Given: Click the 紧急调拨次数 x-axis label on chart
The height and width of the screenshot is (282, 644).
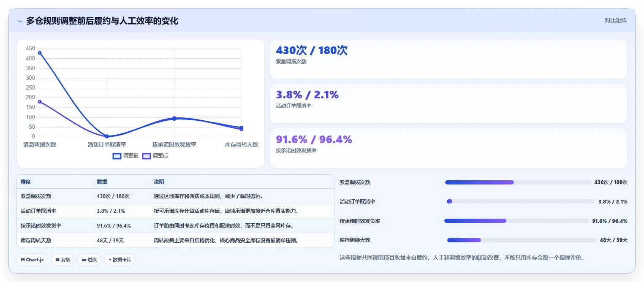Looking at the screenshot, I should pos(40,144).
